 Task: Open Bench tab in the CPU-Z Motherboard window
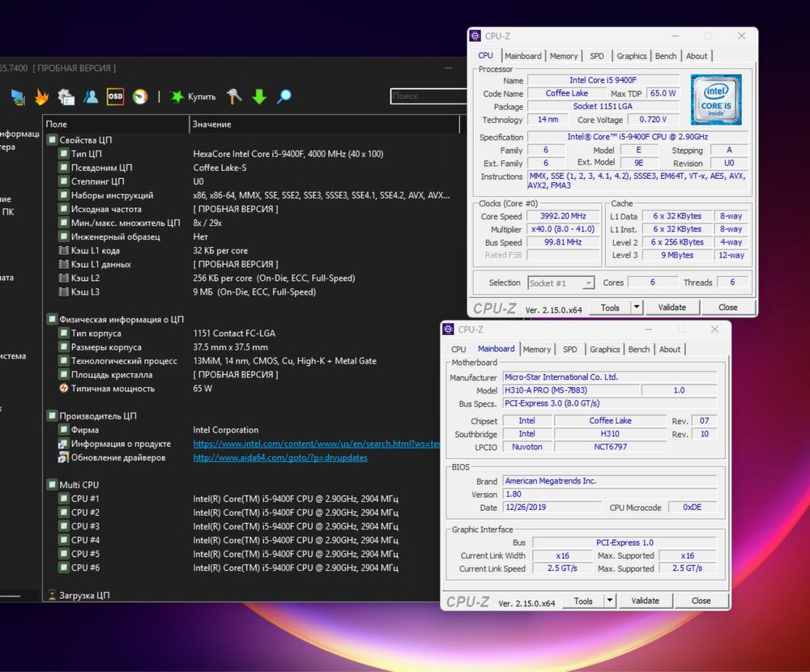(x=639, y=349)
